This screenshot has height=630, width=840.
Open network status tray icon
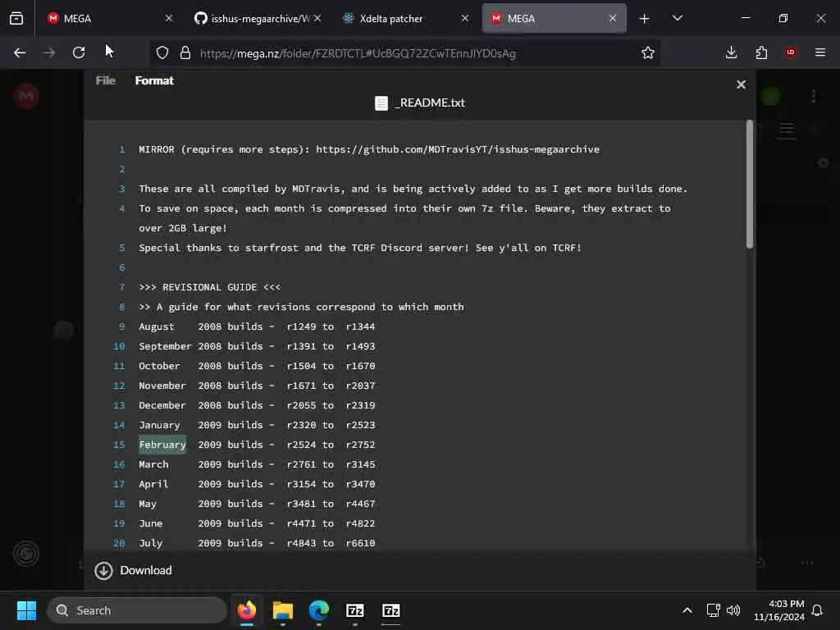(713, 610)
